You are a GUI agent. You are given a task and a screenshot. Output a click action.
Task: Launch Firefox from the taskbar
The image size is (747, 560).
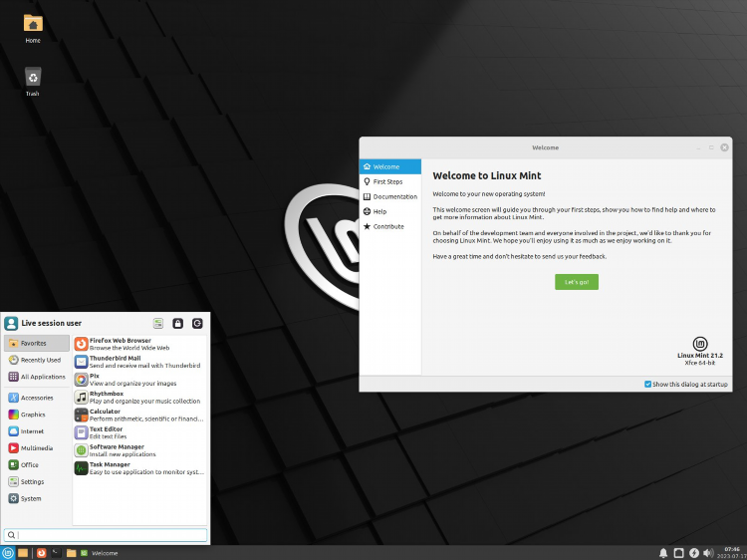click(42, 553)
